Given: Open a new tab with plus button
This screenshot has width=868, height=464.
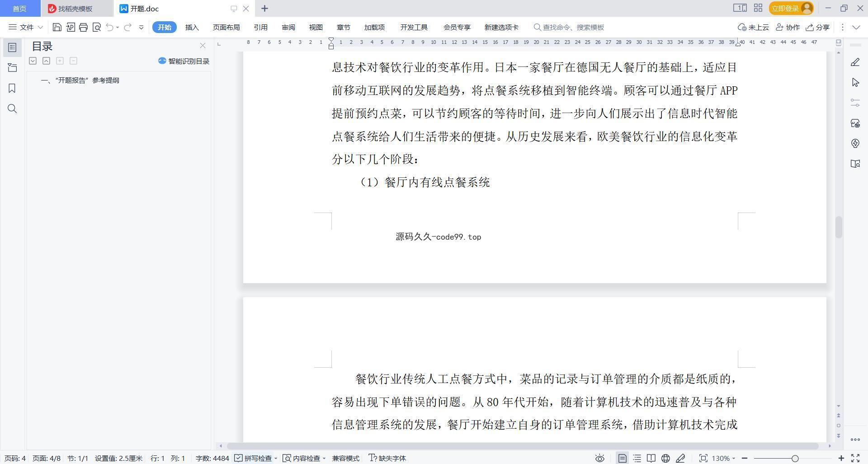Looking at the screenshot, I should tap(264, 8).
